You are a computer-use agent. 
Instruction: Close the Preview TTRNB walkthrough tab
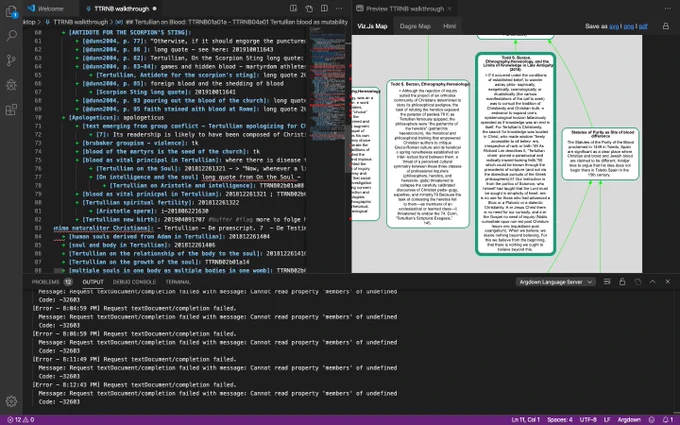coord(450,9)
